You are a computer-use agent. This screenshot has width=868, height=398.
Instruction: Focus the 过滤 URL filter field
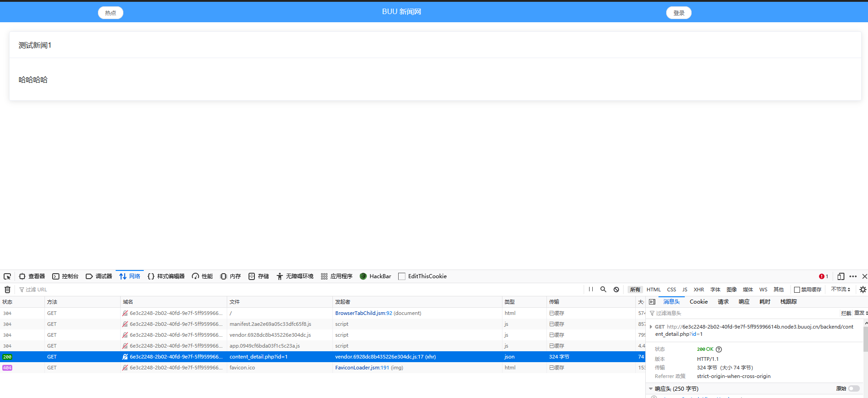pos(299,290)
